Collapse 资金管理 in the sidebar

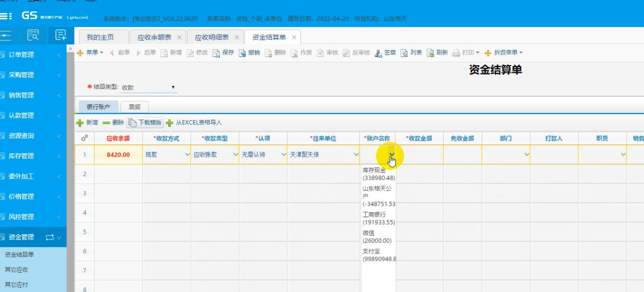tap(33, 237)
